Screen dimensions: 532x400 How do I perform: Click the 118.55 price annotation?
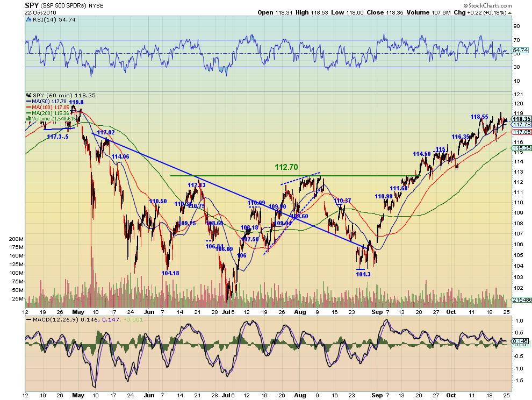pos(479,117)
